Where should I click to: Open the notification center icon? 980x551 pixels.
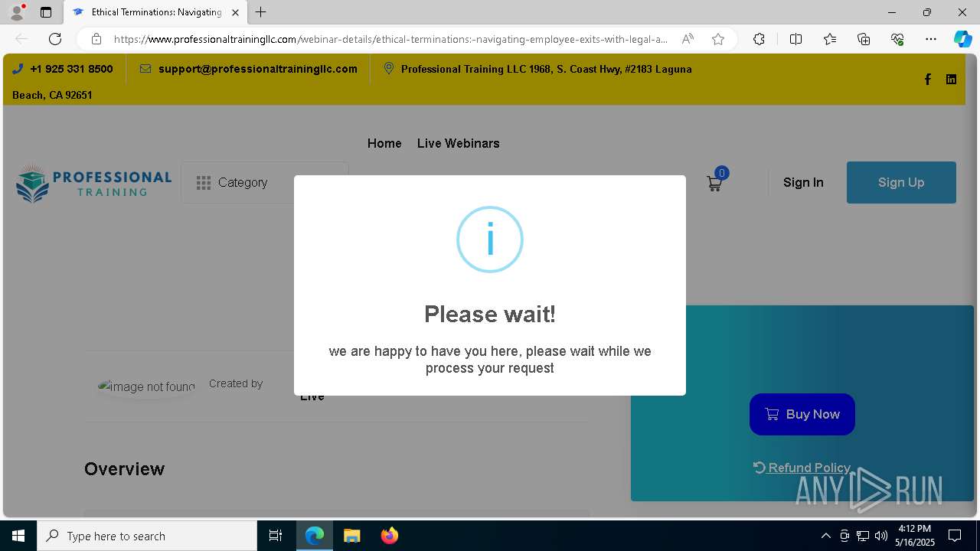[x=955, y=536]
